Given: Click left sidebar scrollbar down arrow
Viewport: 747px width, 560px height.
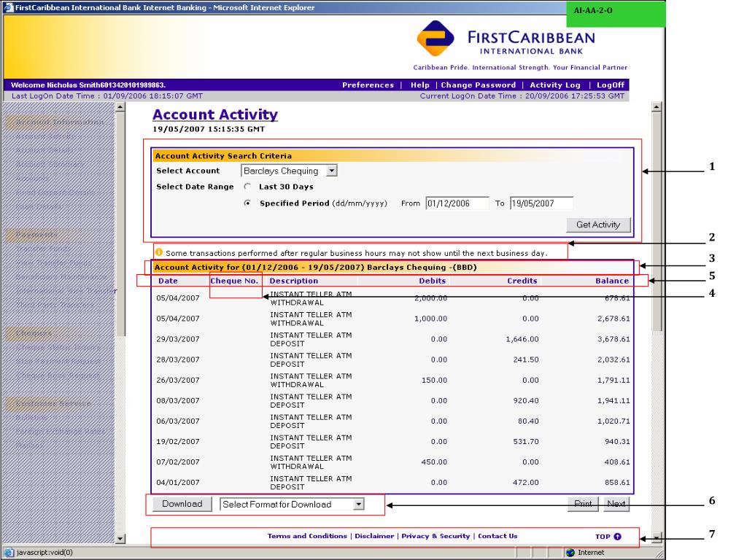Looking at the screenshot, I should coord(120,539).
